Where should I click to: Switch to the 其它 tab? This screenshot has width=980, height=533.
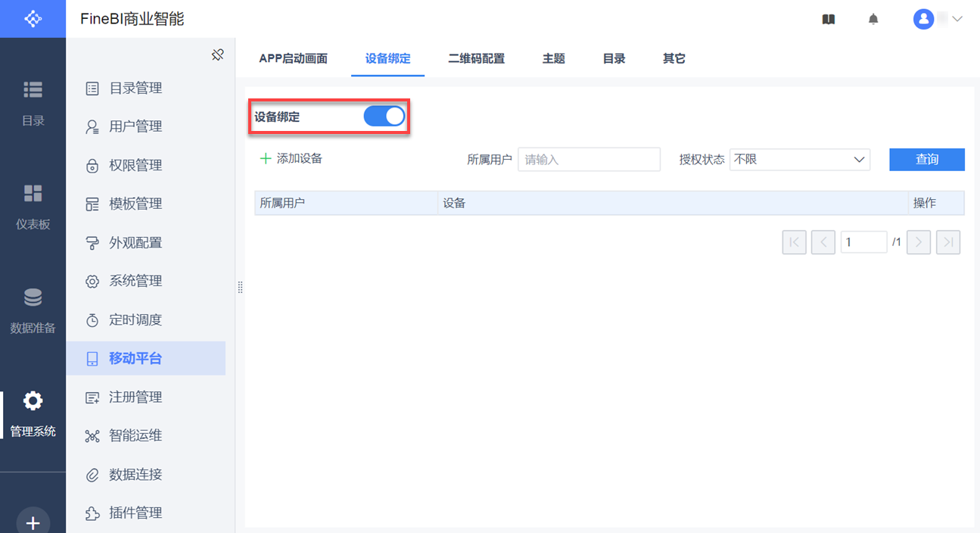[x=674, y=58]
